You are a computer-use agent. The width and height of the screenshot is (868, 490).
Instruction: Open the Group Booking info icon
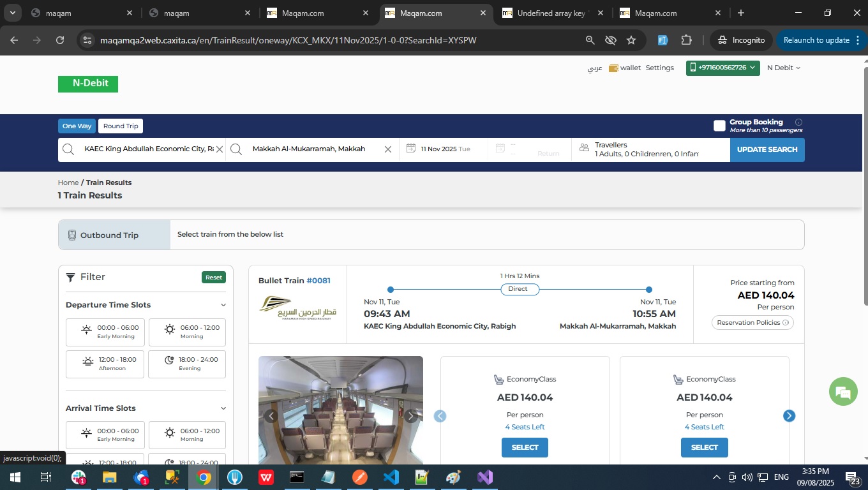798,122
